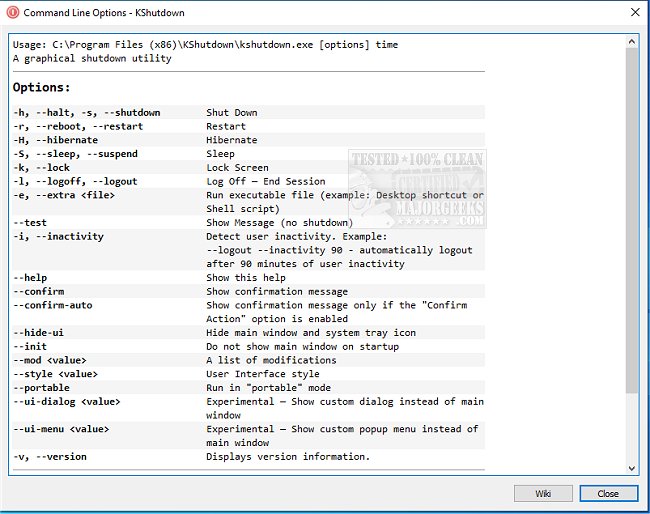Click the "--hide-ui" option text
The height and width of the screenshot is (514, 650).
(39, 332)
